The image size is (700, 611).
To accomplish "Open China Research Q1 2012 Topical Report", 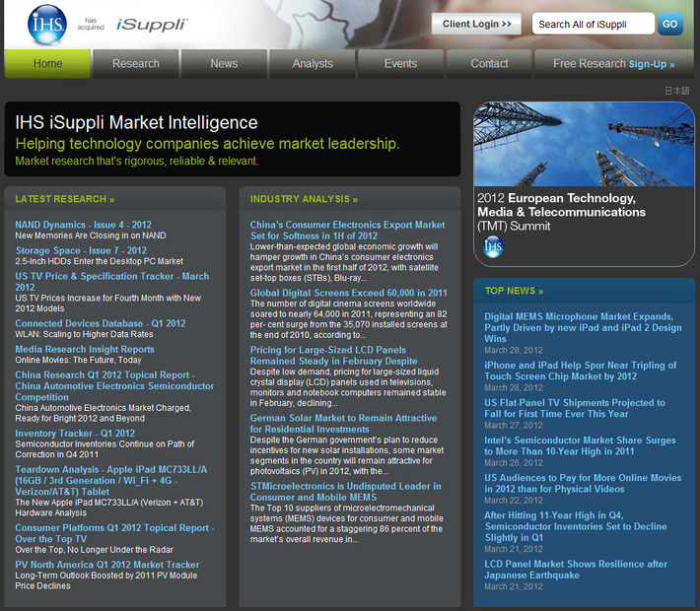I will tap(114, 386).
